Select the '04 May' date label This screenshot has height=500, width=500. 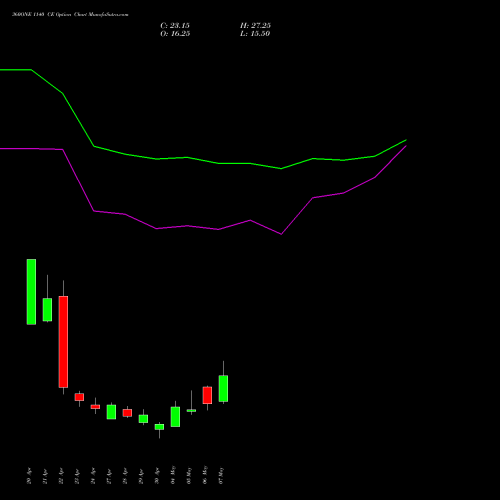(173, 475)
